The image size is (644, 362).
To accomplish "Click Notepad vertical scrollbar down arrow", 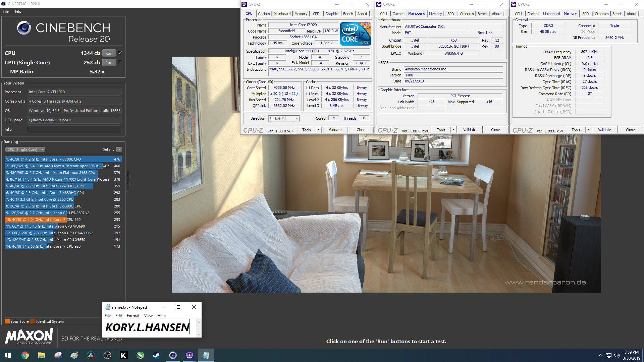I will 199,335.
